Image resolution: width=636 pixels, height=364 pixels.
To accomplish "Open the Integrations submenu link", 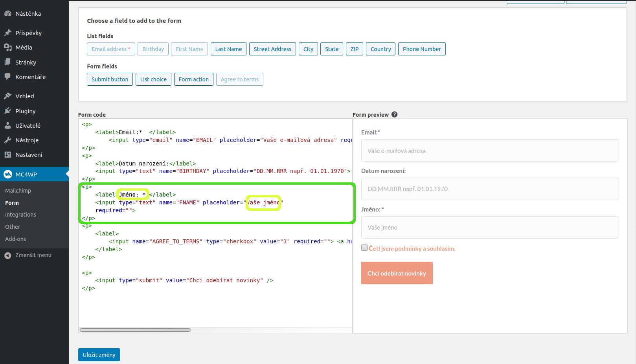I will click(x=20, y=215).
